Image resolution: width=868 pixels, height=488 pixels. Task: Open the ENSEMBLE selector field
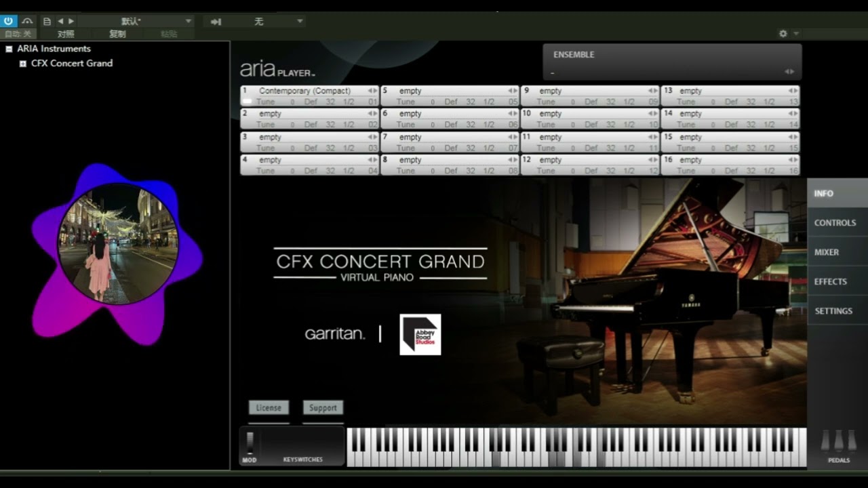click(x=672, y=62)
